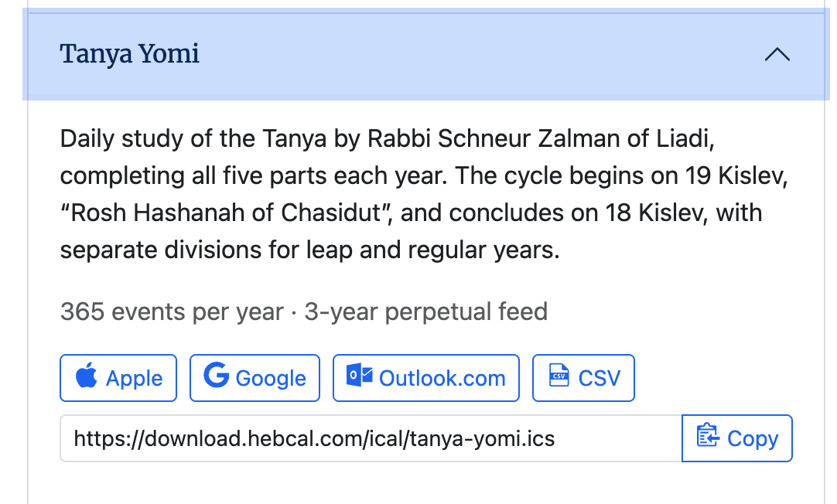Click the ical URL text field

pyautogui.click(x=371, y=438)
